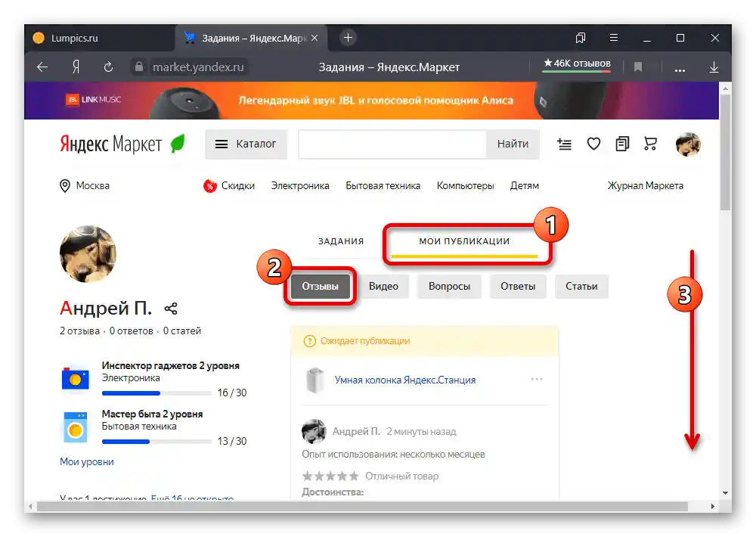756x537 pixels.
Task: Open the Детям category
Action: point(525,186)
